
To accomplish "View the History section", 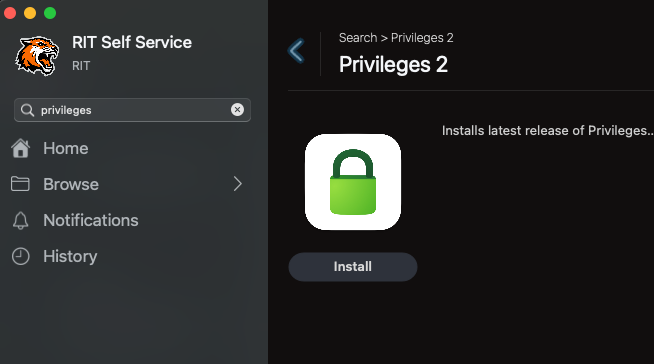I will tap(70, 256).
